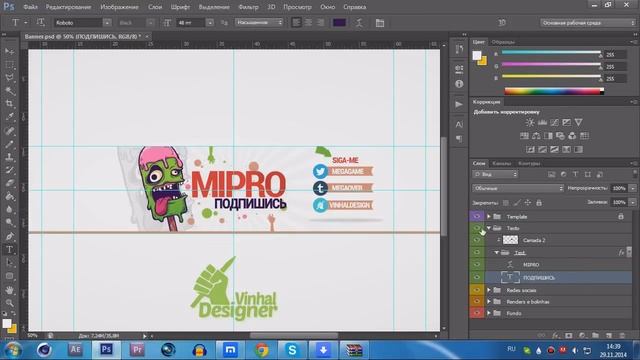Open the Actions panel play icon
Image resolution: width=640 pixels, height=360 pixels.
click(459, 104)
